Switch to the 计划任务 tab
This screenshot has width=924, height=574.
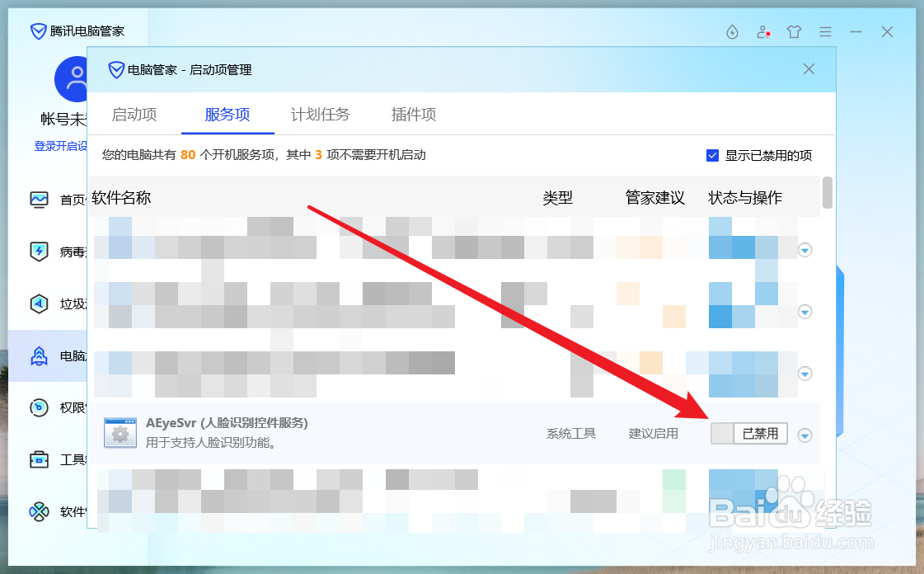[320, 115]
